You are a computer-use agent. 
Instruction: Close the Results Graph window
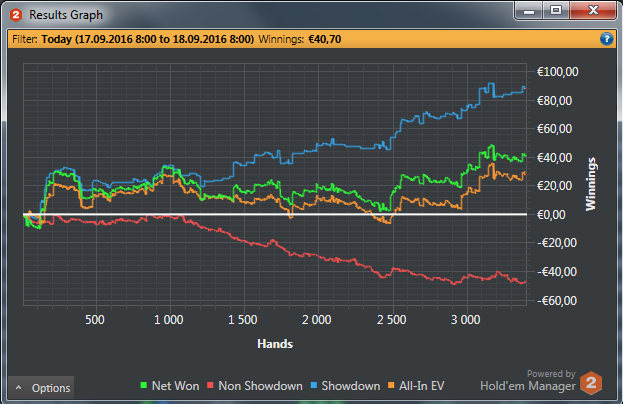tap(593, 10)
